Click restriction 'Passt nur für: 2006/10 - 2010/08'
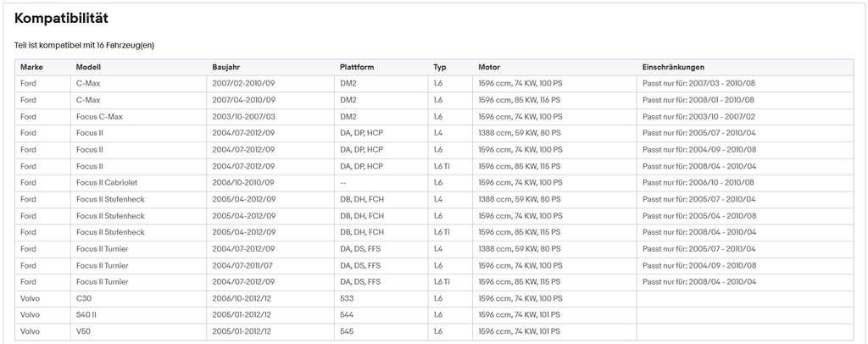The height and width of the screenshot is (344, 868). tap(698, 182)
